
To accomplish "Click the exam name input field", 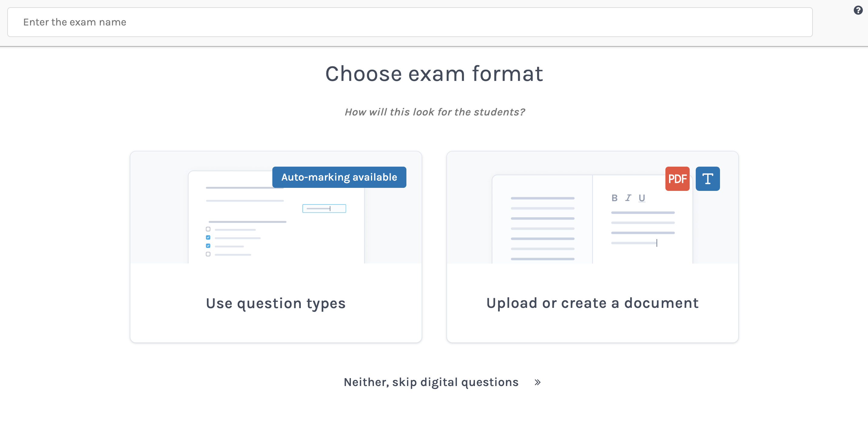I will click(x=410, y=22).
